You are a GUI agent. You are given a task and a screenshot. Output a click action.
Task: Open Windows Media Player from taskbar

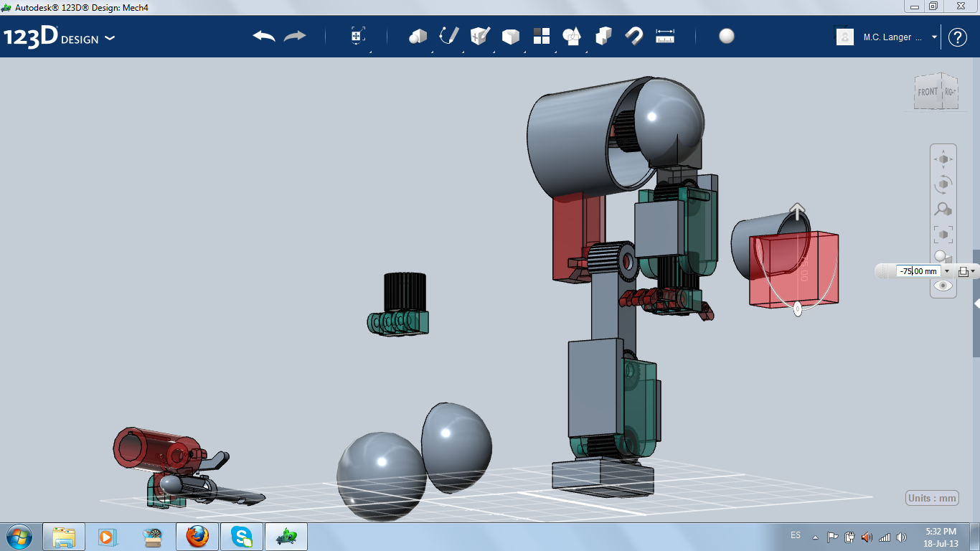[x=107, y=537]
